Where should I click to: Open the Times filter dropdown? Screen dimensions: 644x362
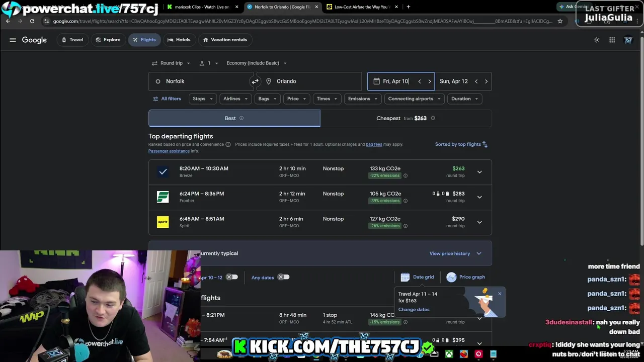coord(327,99)
